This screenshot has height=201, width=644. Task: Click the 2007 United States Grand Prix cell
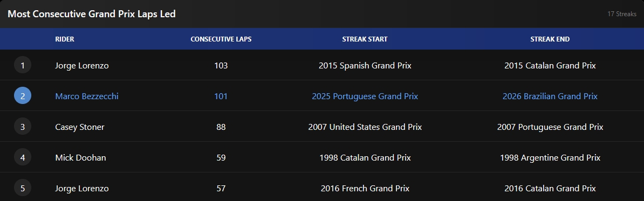point(365,127)
